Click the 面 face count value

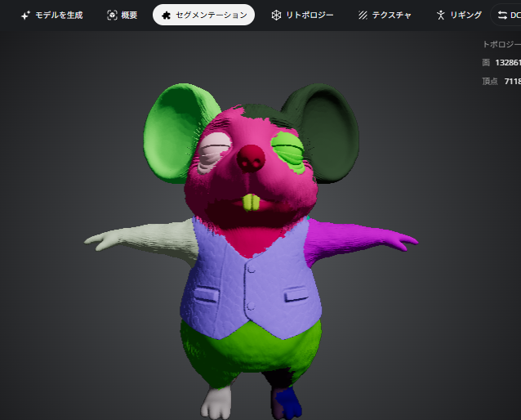coord(508,63)
